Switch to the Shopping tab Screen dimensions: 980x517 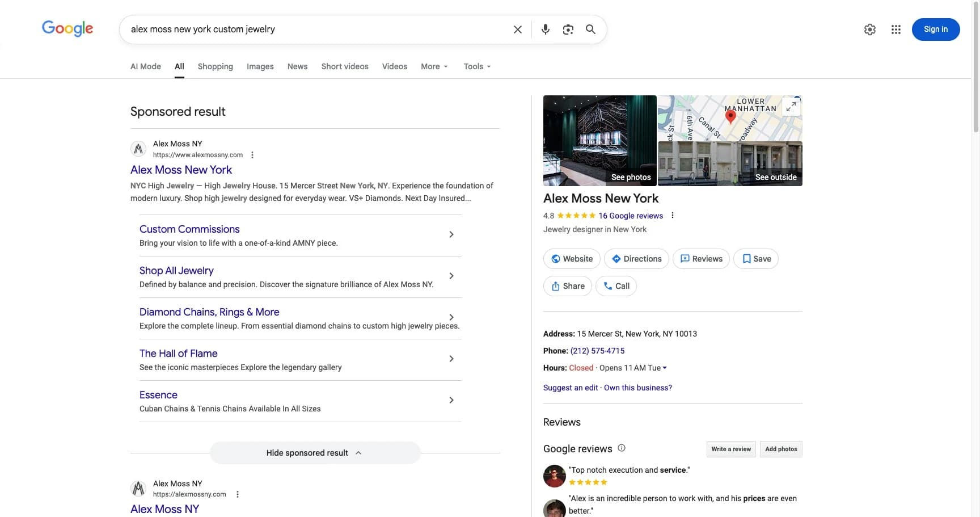pyautogui.click(x=216, y=66)
